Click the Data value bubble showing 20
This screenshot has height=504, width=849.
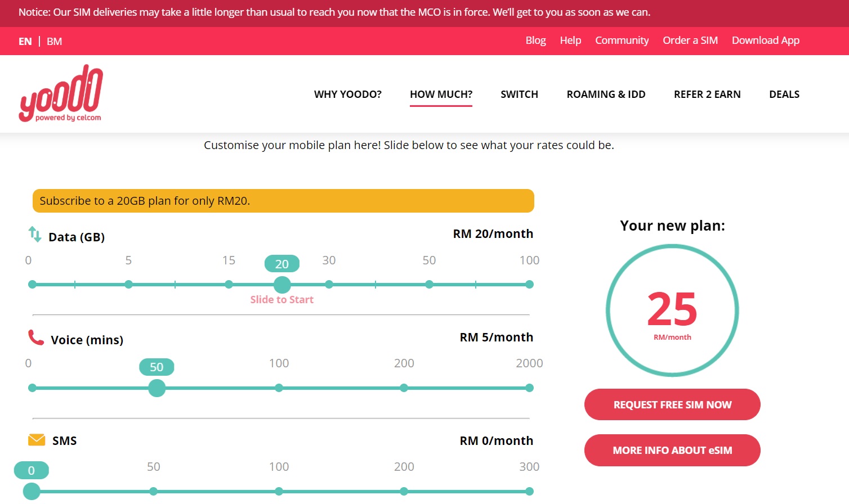[282, 263]
